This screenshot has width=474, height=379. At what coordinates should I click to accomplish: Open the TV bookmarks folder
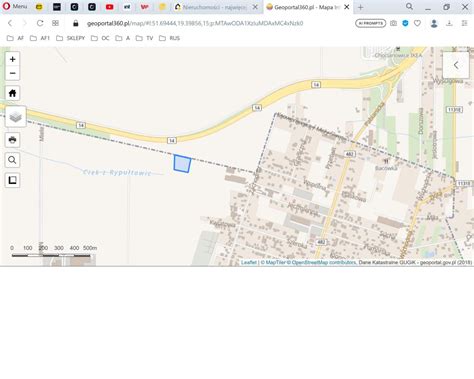[x=144, y=38]
